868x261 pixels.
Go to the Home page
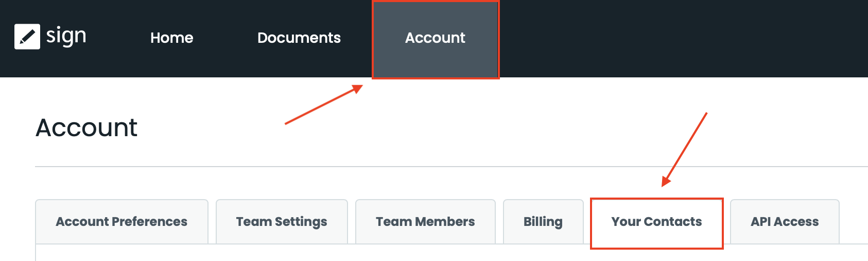coord(171,38)
